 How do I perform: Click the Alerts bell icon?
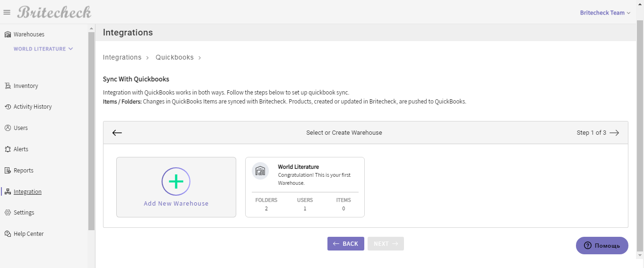[8, 149]
